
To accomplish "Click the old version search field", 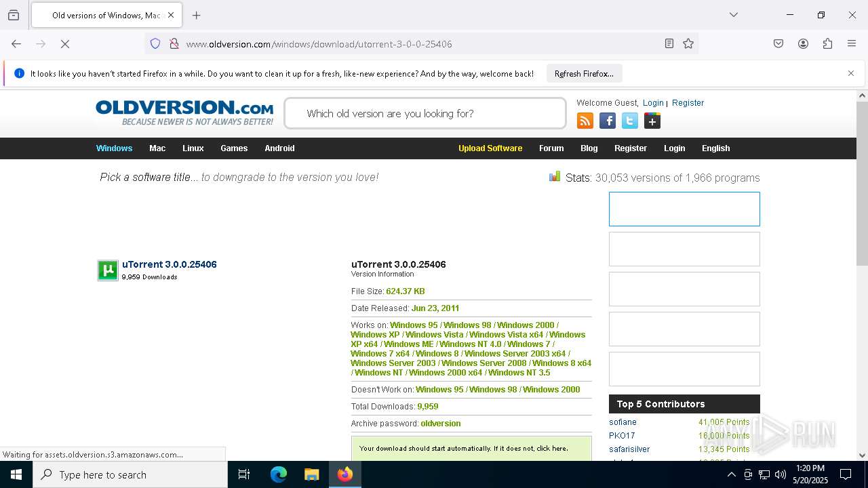I will coord(425,113).
